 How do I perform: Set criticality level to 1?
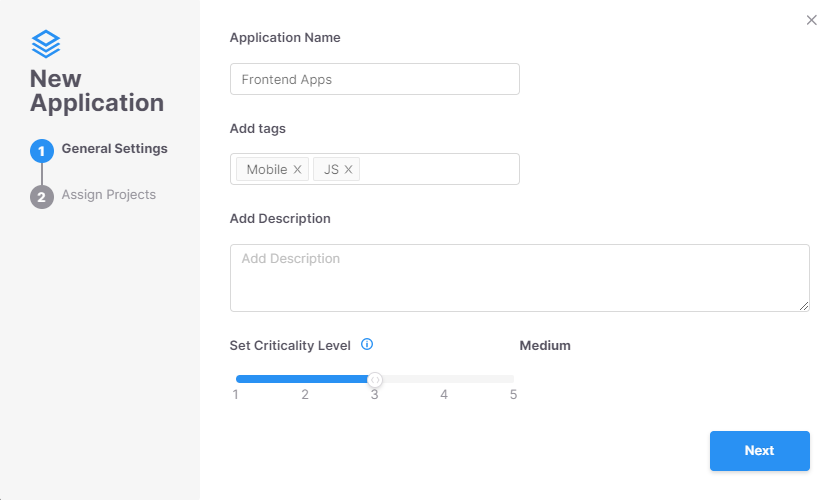click(236, 394)
